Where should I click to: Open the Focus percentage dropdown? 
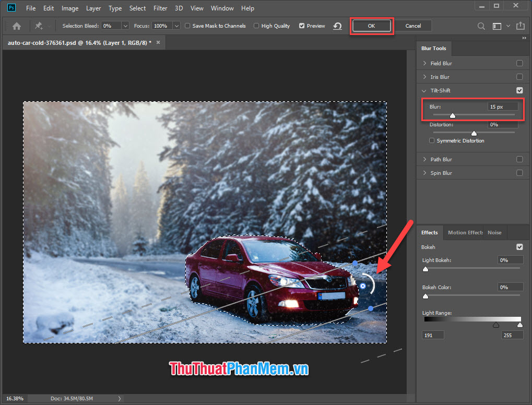176,25
